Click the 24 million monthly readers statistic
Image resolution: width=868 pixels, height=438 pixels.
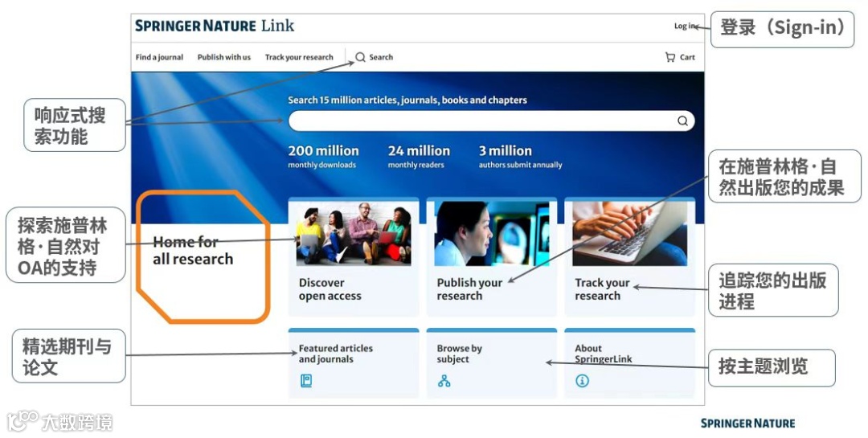click(419, 157)
